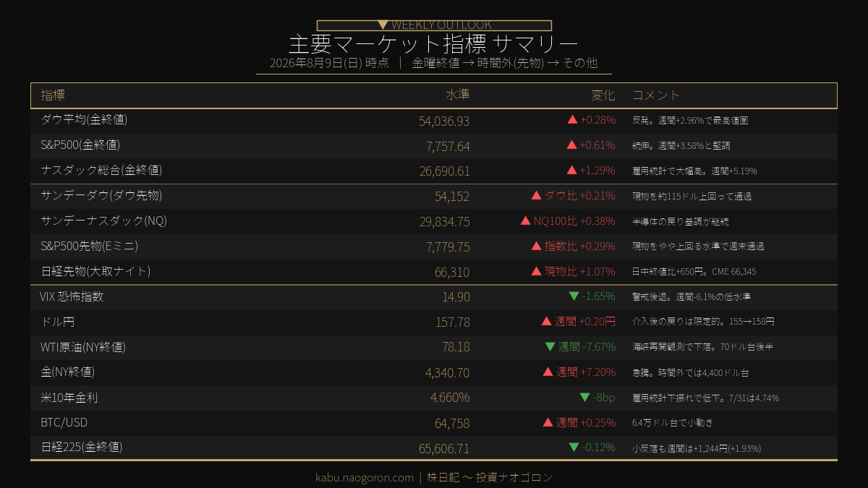Screen dimensions: 868x488
Task: Click the 指標 column header
Action: point(53,95)
